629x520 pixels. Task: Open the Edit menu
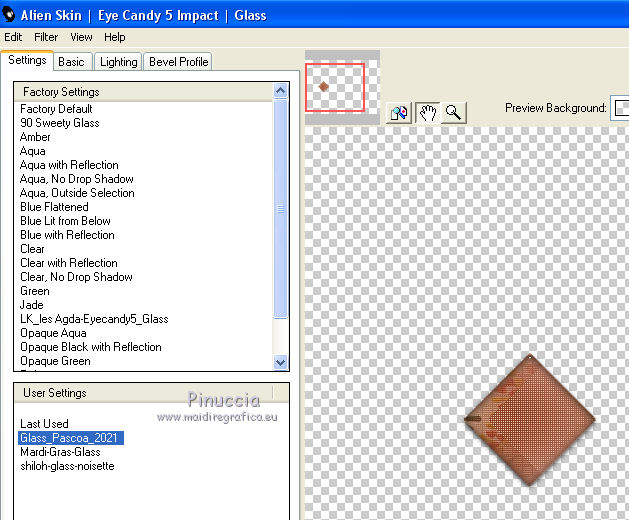(x=13, y=37)
